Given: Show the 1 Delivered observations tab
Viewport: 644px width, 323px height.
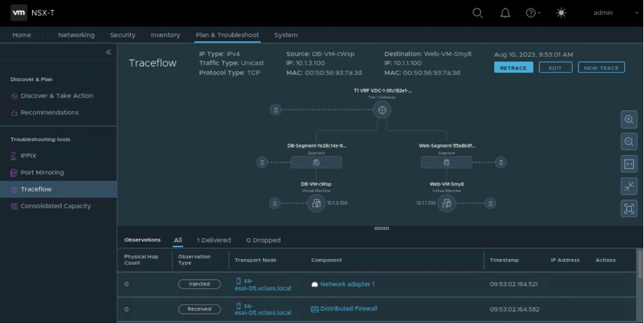Looking at the screenshot, I should tap(214, 240).
